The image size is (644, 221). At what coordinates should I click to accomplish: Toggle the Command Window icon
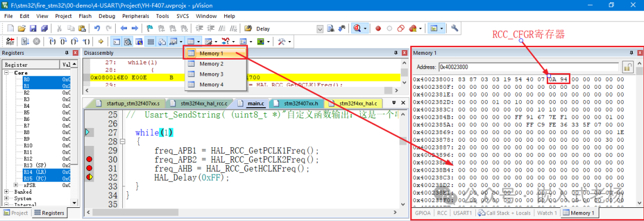coord(117,42)
